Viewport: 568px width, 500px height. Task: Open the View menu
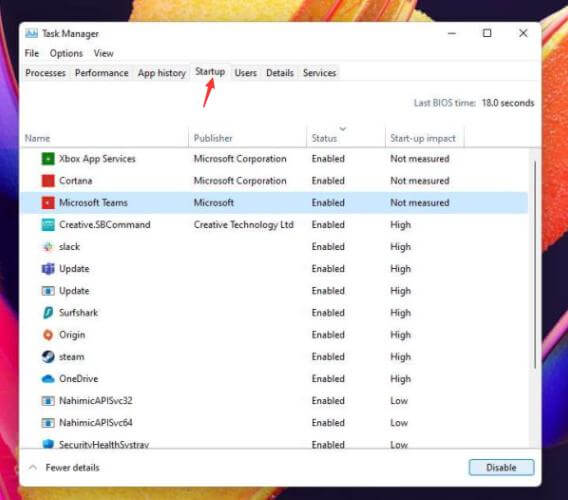104,53
